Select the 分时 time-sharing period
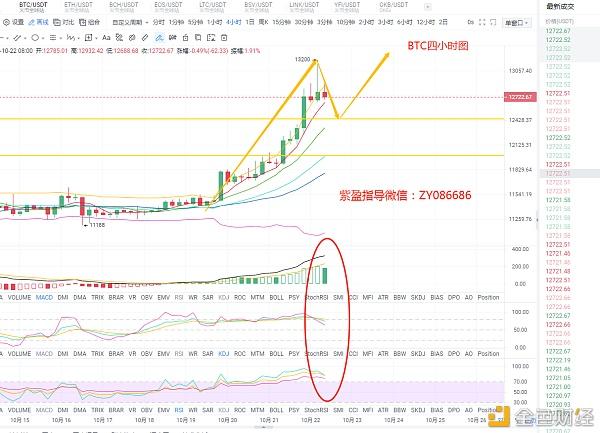Screen dimensions: 600x433 click(158, 23)
